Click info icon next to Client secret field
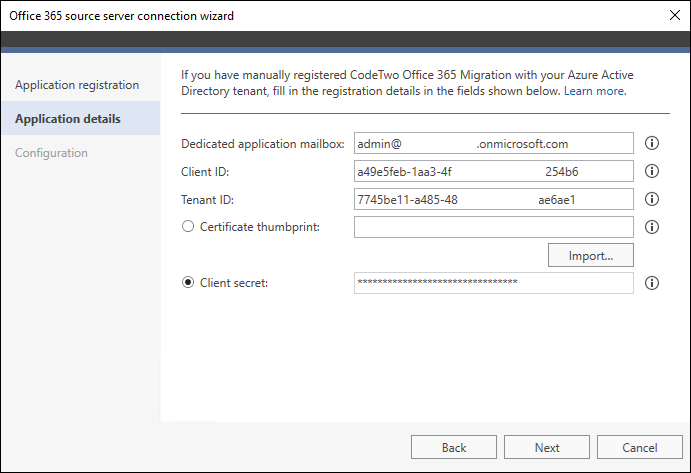Screen dimensions: 691x473 point(652,283)
